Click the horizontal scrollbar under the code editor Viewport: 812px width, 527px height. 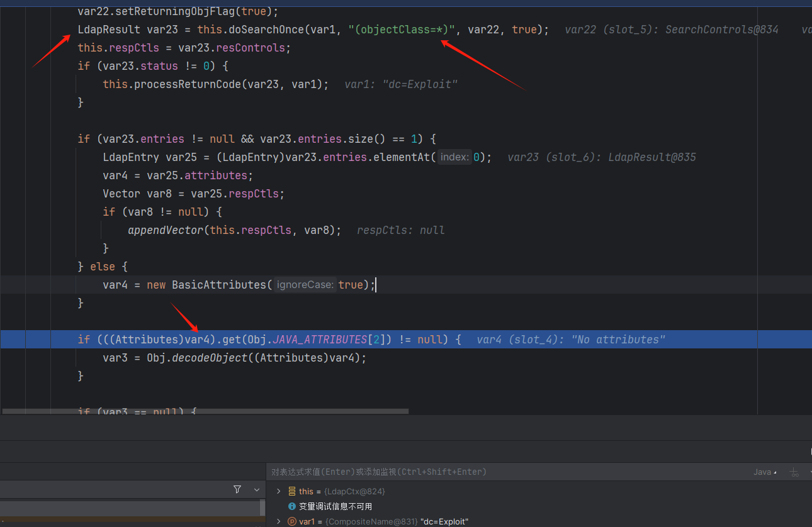(205, 411)
